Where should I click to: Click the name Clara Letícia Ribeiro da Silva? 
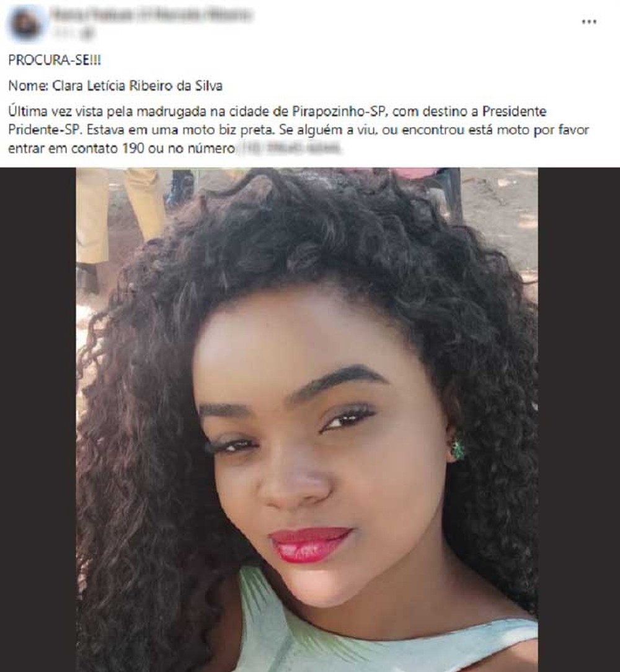(138, 86)
